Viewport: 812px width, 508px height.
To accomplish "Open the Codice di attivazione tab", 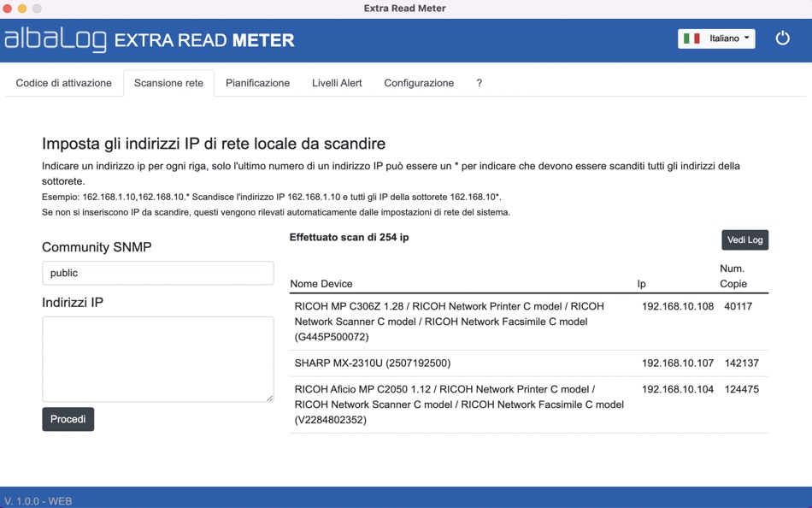I will 64,83.
